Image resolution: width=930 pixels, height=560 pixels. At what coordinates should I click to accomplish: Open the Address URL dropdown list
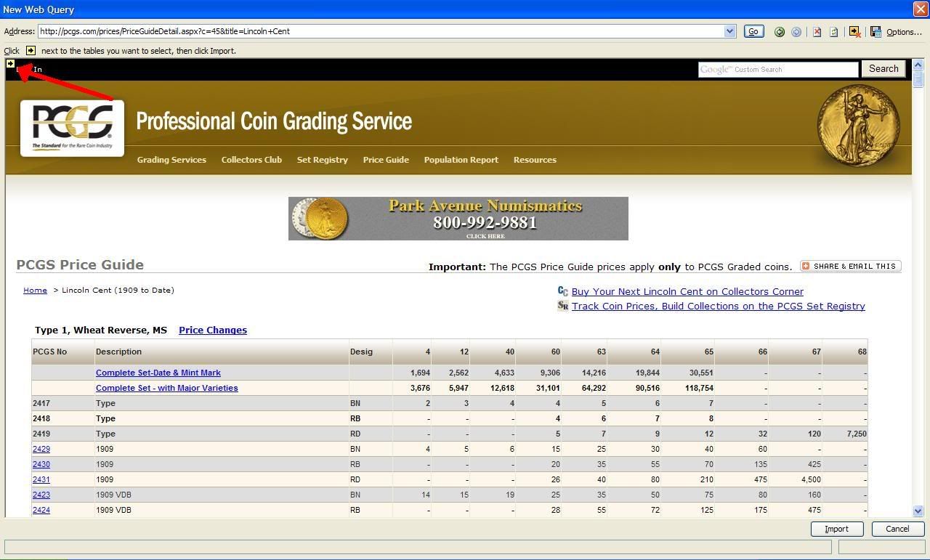coord(729,31)
